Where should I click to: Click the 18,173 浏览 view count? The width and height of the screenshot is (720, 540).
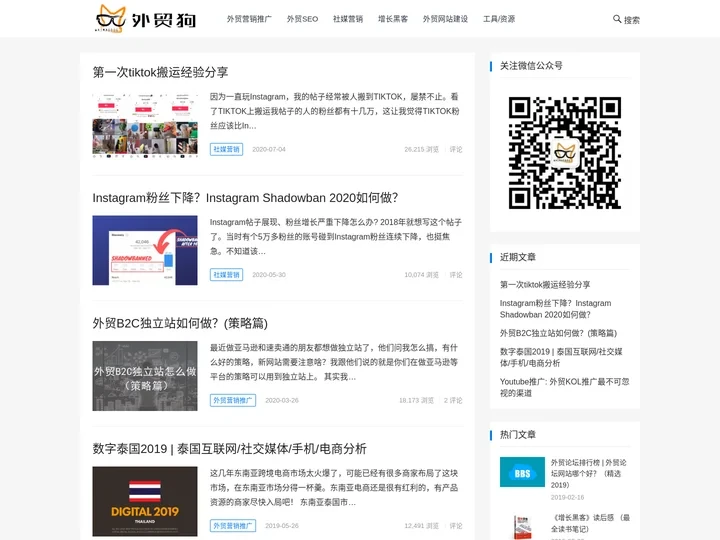(x=416, y=400)
